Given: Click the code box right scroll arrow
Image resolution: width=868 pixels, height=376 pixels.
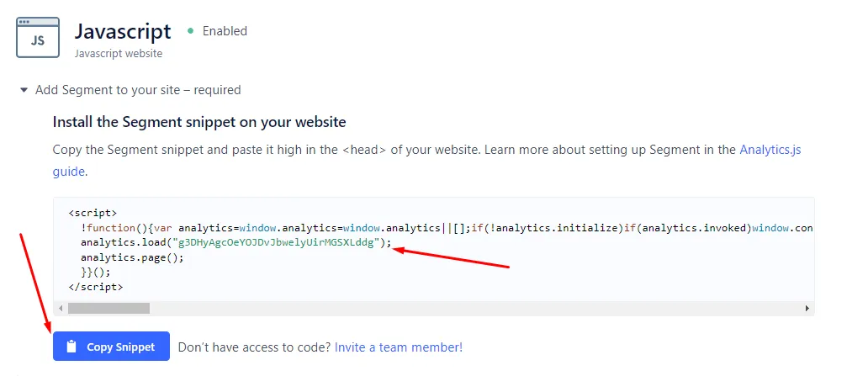Looking at the screenshot, I should 807,309.
